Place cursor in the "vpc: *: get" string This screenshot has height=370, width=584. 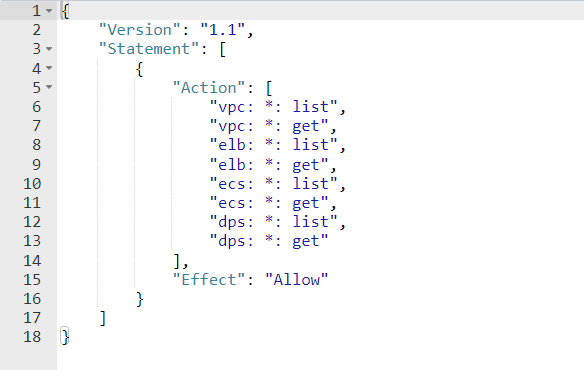[x=269, y=126]
